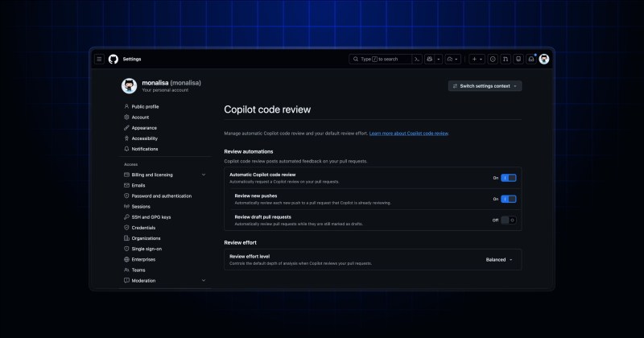Screen dimensions: 644x338
Task: Click the Single sign-on shield icon
Action: pos(126,249)
